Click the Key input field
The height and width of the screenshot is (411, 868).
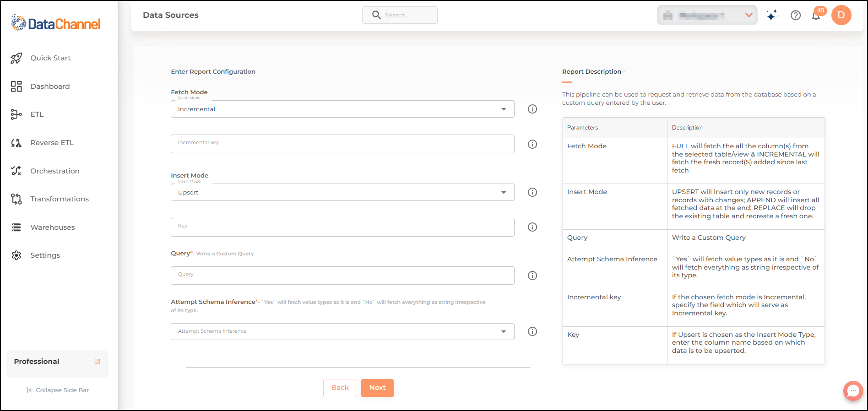tap(342, 227)
